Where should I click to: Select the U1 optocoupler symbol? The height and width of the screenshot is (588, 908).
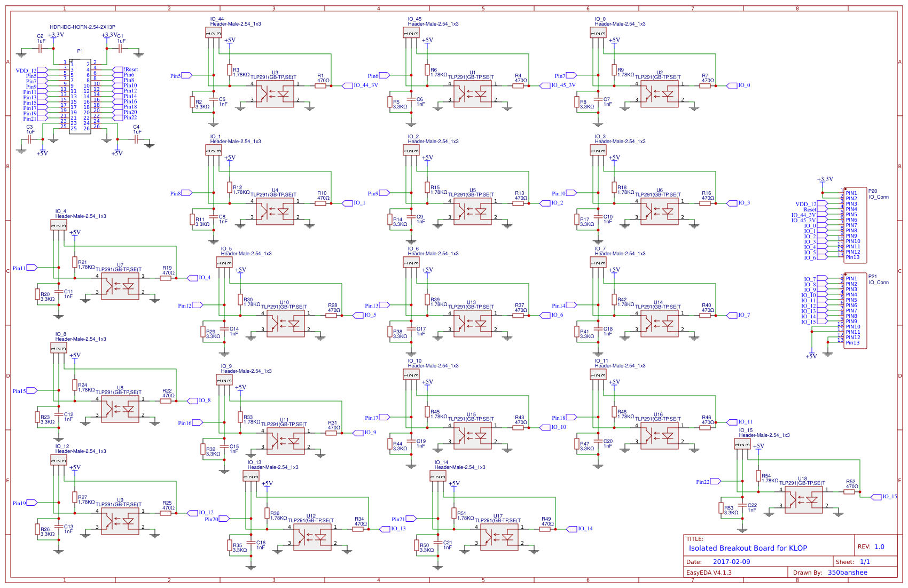[x=473, y=93]
